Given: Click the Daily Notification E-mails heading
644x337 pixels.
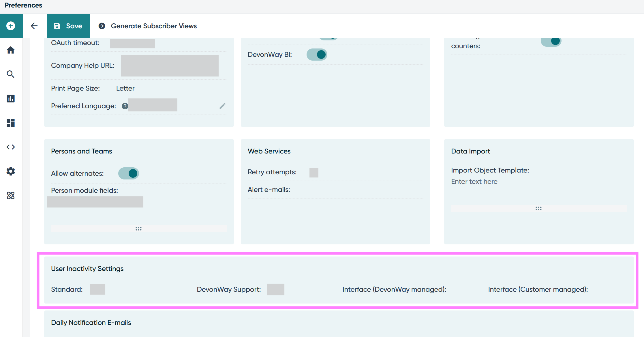Looking at the screenshot, I should click(x=91, y=323).
